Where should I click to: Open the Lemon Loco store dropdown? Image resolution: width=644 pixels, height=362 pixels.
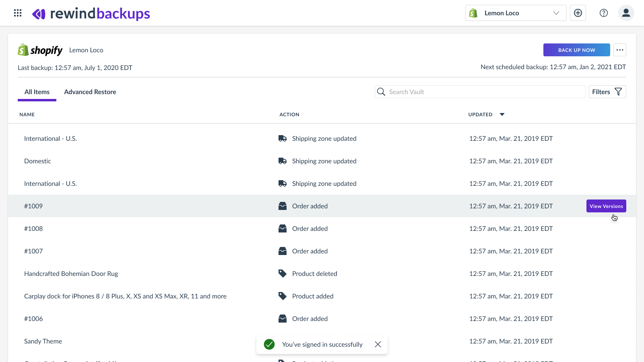click(516, 13)
